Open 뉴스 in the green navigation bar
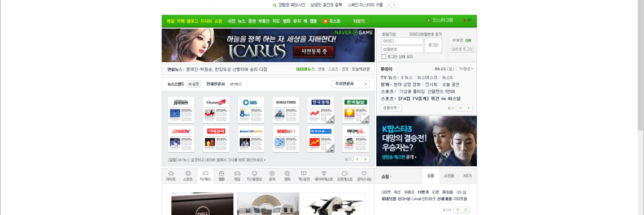This screenshot has width=644, height=215. [242, 21]
